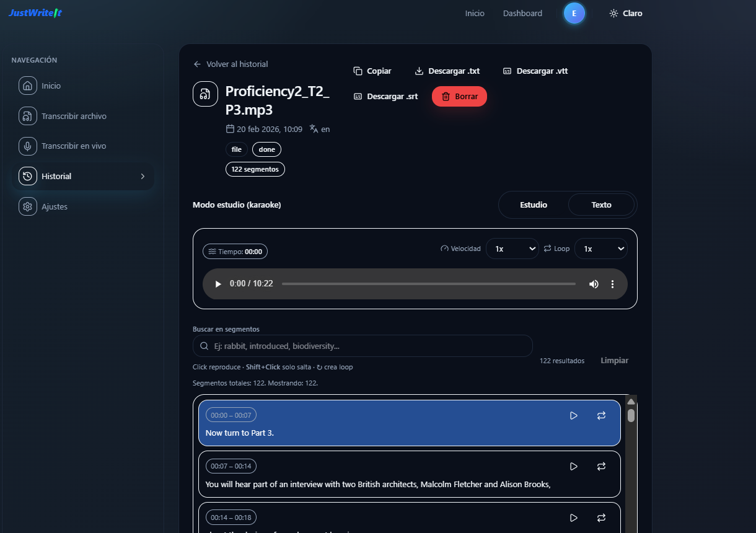Copy the transcription text
Screen dimensions: 756x533
coord(372,71)
